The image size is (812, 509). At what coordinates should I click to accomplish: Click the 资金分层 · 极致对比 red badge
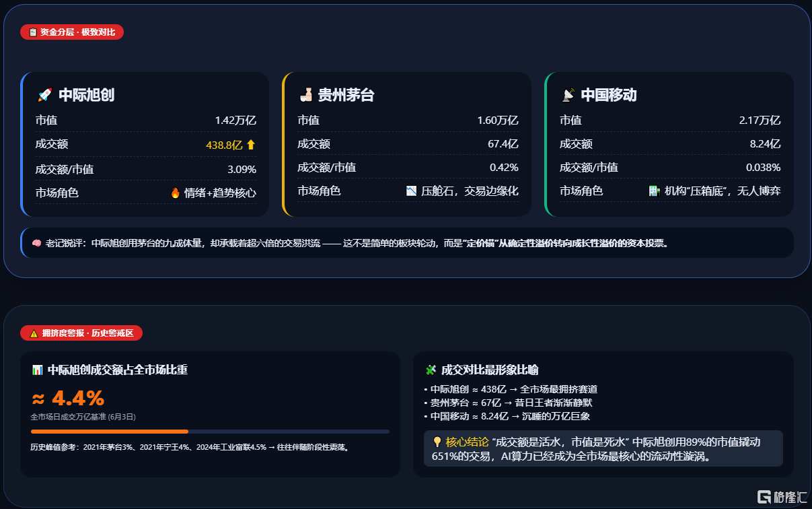pos(72,32)
